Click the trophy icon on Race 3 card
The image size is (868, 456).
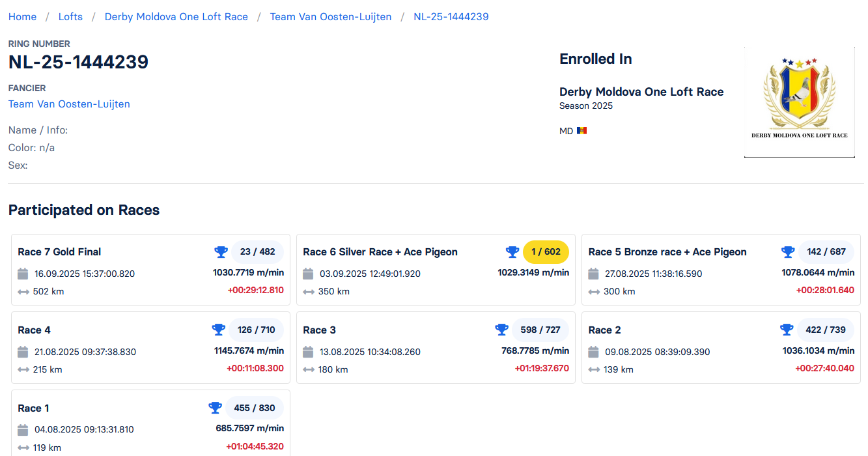pos(501,330)
